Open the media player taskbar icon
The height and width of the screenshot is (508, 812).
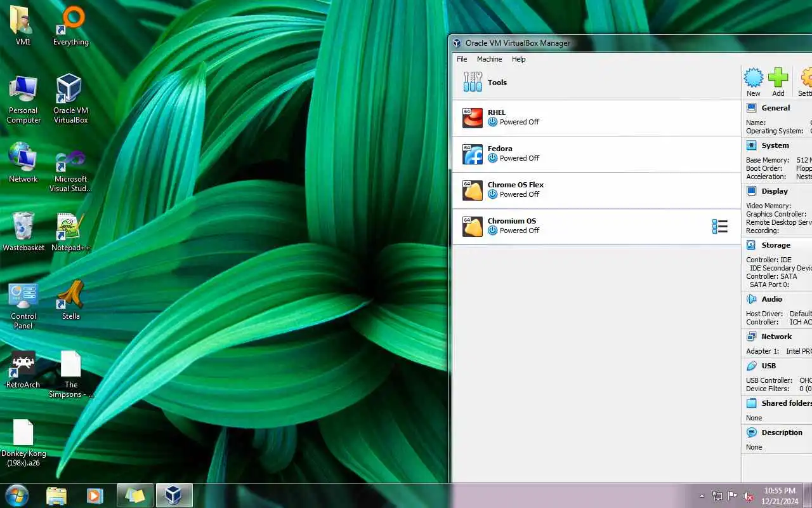point(95,495)
